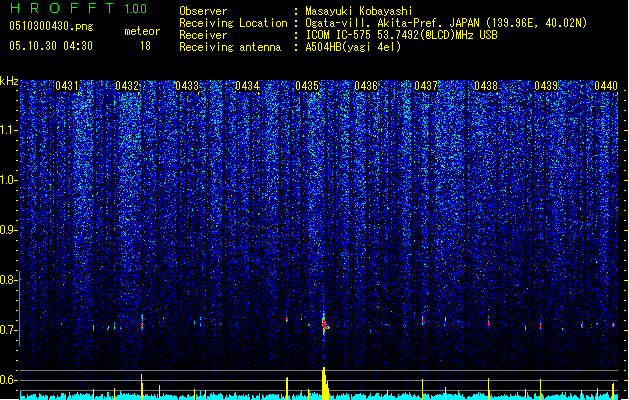Screen dimensions: 629x400
Task: Click the 0434 time marker
Action: pos(247,86)
